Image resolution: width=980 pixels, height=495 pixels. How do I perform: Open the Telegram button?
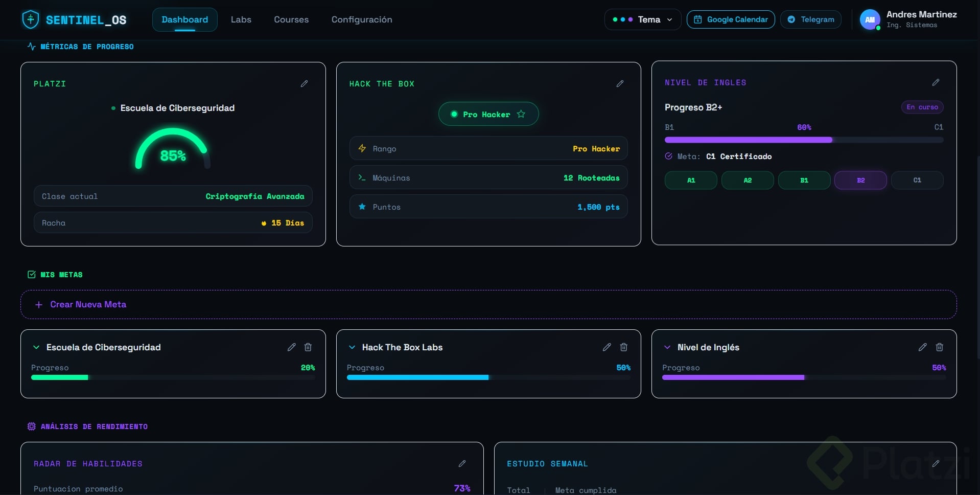tap(811, 19)
